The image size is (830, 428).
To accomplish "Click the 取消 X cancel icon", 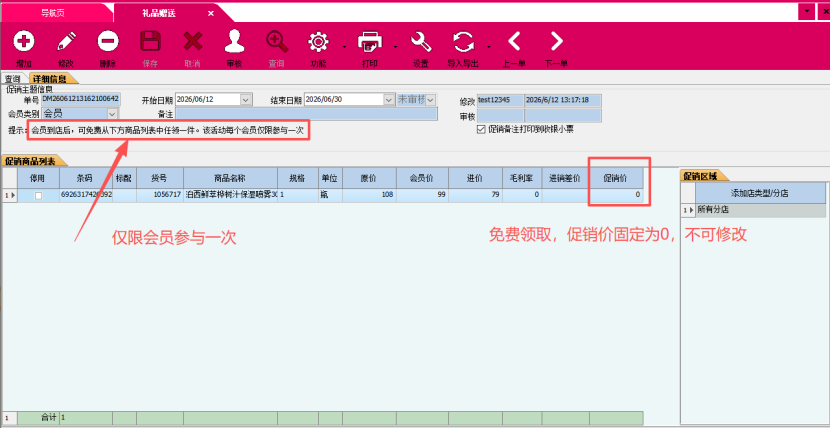I will click(193, 41).
